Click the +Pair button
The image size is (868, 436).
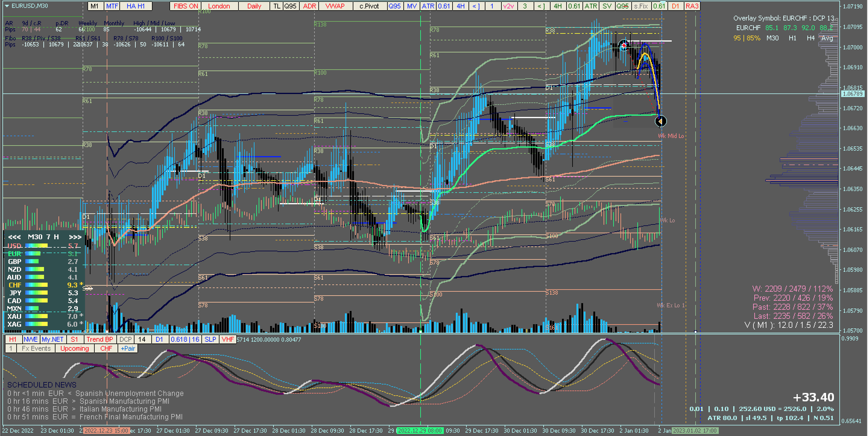pos(128,348)
